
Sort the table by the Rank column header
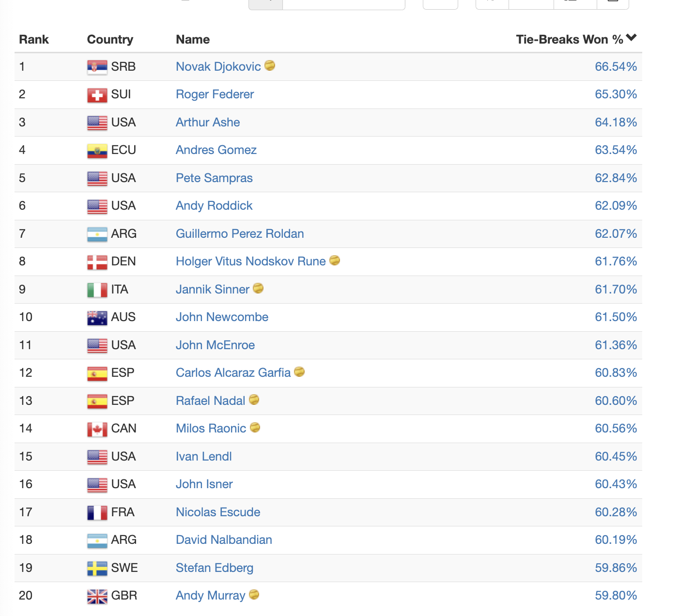[34, 39]
